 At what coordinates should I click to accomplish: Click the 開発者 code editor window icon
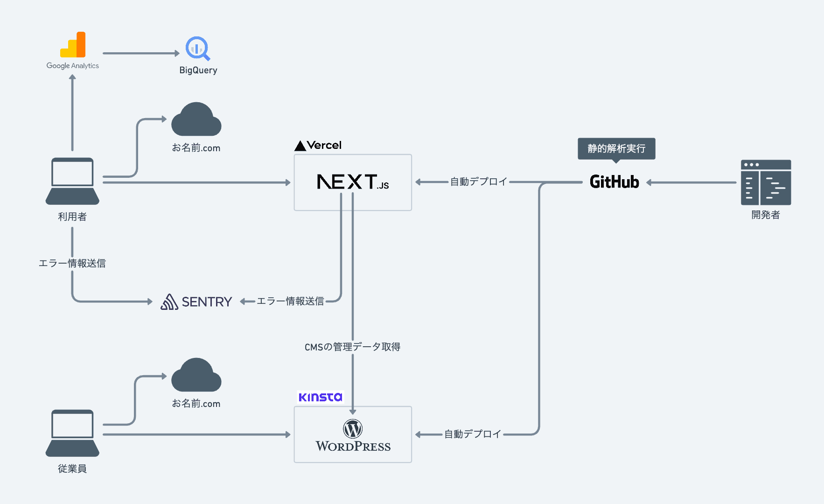(x=766, y=182)
